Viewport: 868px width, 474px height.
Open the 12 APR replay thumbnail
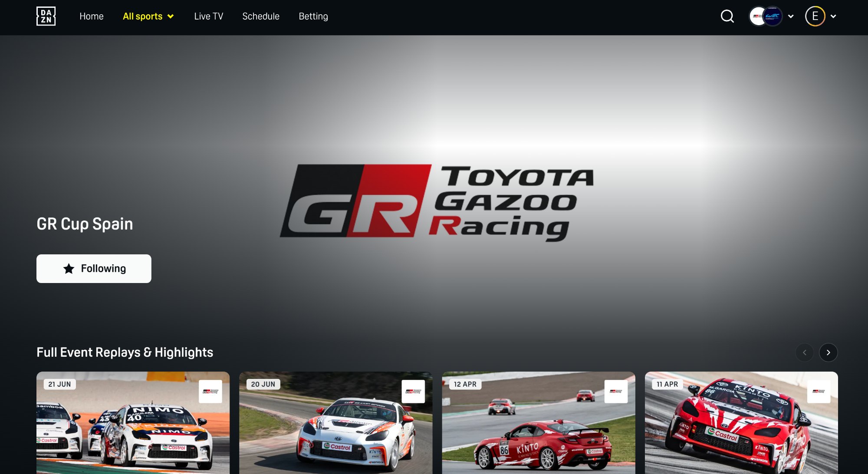539,423
